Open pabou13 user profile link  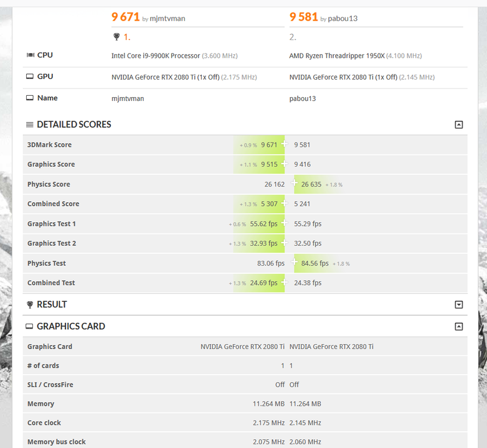pyautogui.click(x=343, y=19)
